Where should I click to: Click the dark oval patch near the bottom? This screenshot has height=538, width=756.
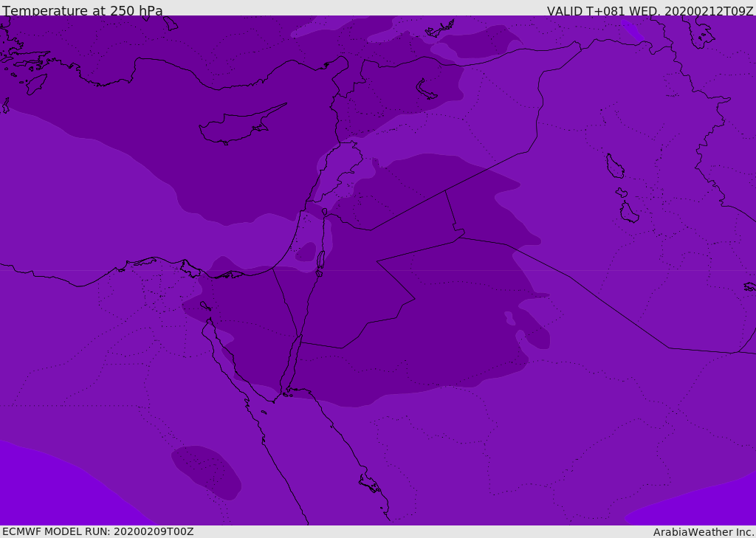[206, 470]
